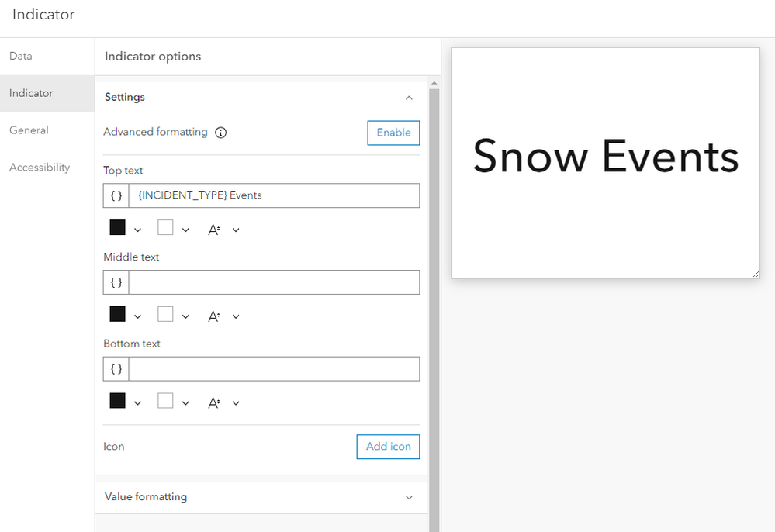
Task: Open Bottom text font size options
Action: pos(223,403)
